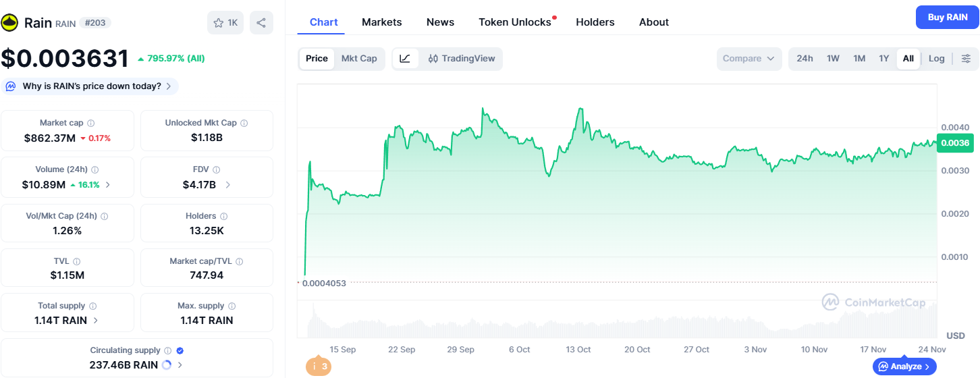Click the Market cap info icon
Viewport: 980px width, 378px height.
[91, 124]
